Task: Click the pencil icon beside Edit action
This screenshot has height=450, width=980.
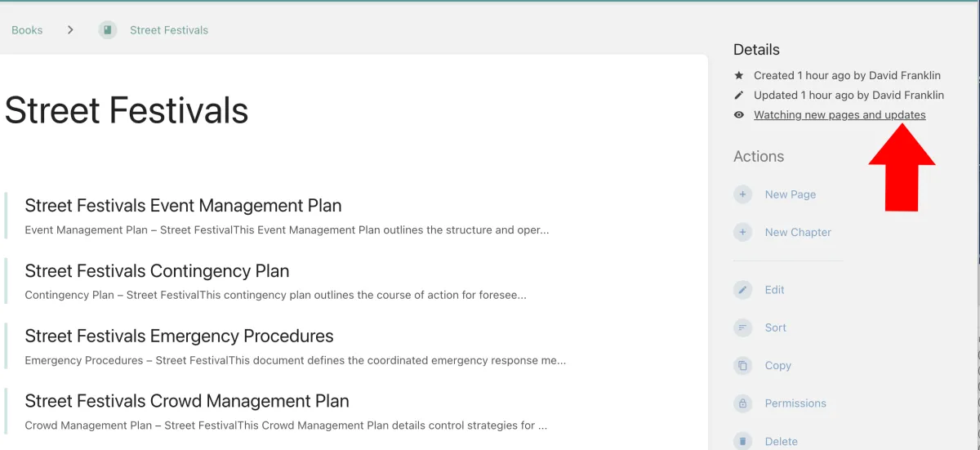Action: coord(742,290)
